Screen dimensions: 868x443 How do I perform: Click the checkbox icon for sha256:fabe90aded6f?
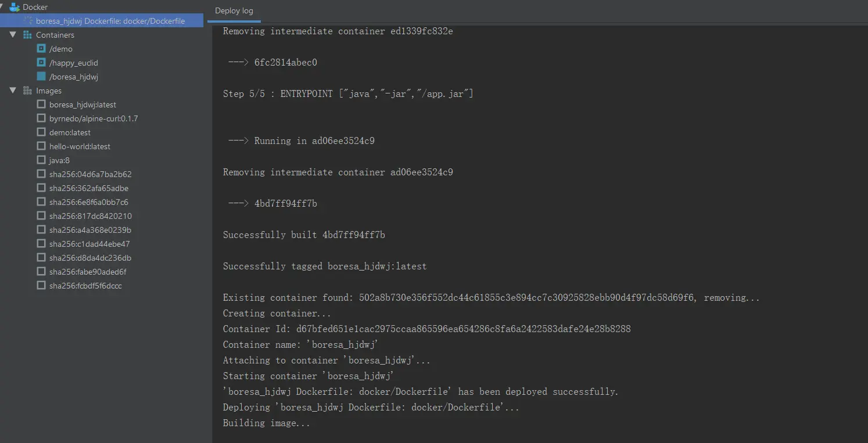click(x=41, y=272)
